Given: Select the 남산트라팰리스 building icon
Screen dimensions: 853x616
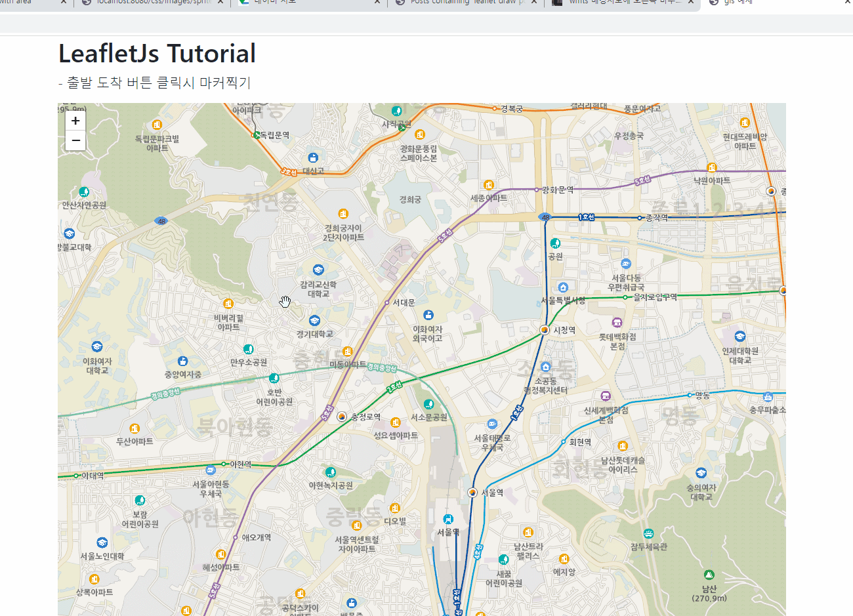Looking at the screenshot, I should click(x=528, y=532).
